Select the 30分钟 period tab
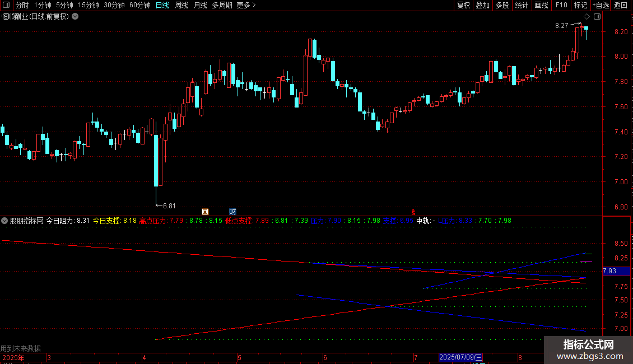The width and height of the screenshot is (633, 364). point(114,5)
